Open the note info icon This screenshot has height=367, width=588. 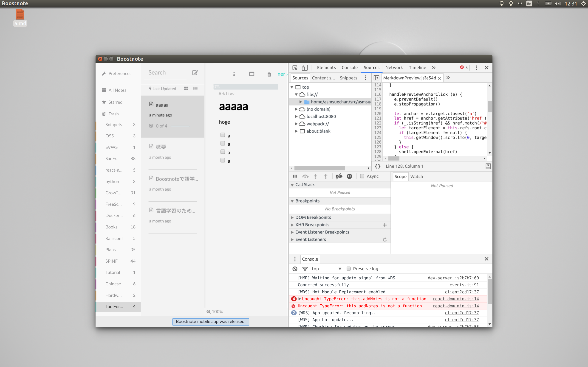point(234,74)
